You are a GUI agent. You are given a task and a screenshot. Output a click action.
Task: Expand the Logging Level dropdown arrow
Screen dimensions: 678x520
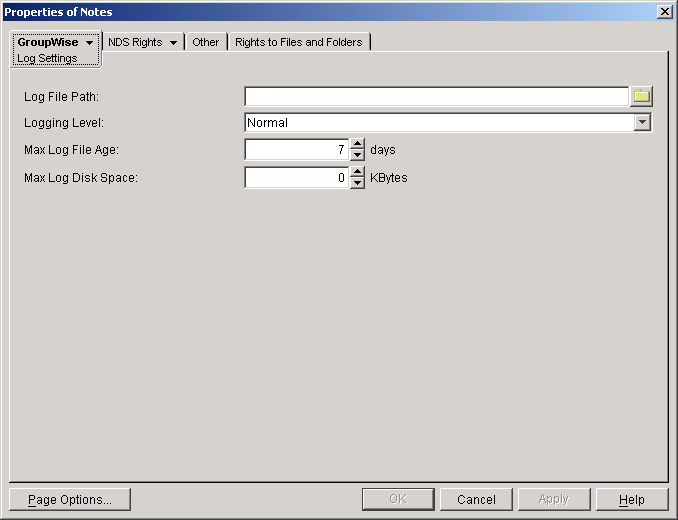[x=643, y=122]
